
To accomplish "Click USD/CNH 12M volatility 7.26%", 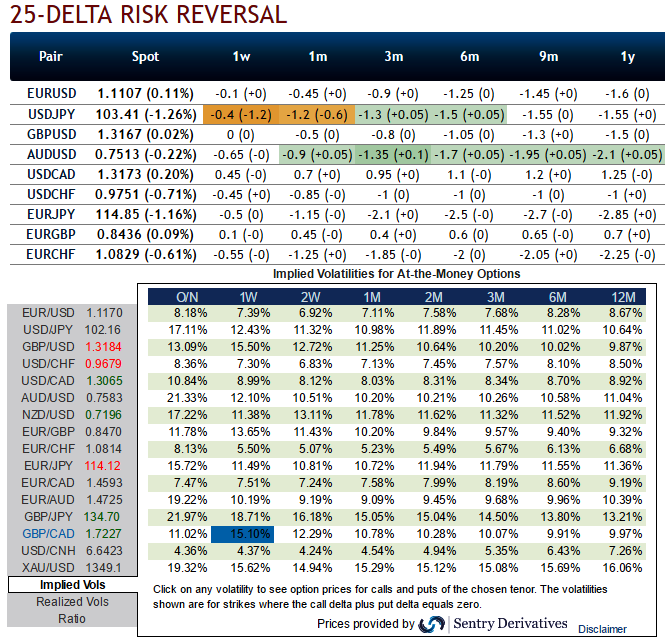I will click(626, 551).
